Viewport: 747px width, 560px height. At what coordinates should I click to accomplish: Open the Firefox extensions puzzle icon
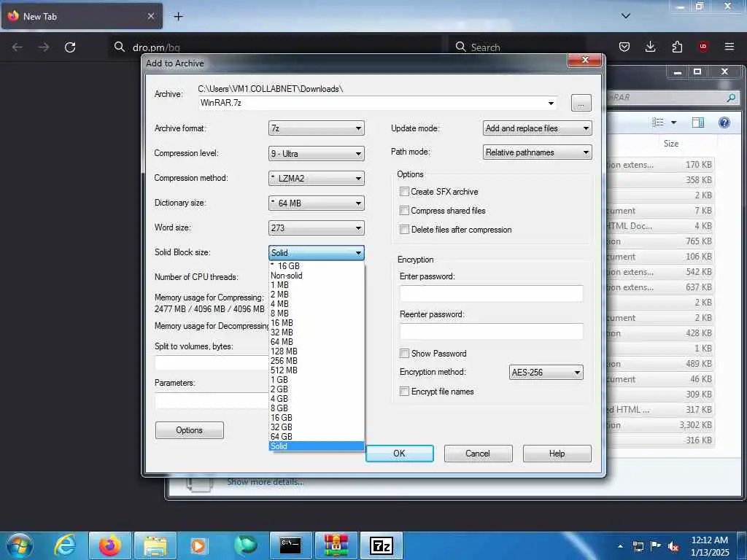677,47
